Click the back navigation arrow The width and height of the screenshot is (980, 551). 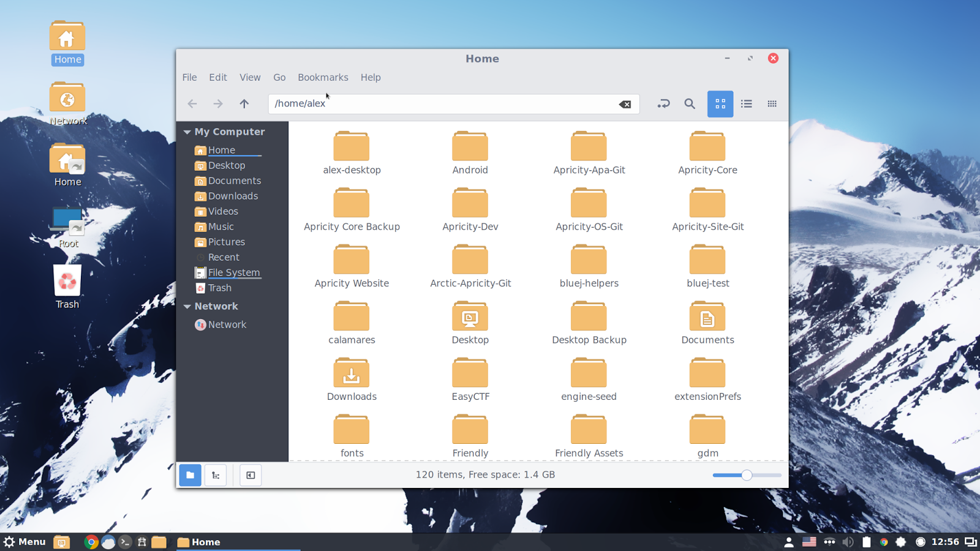[192, 103]
